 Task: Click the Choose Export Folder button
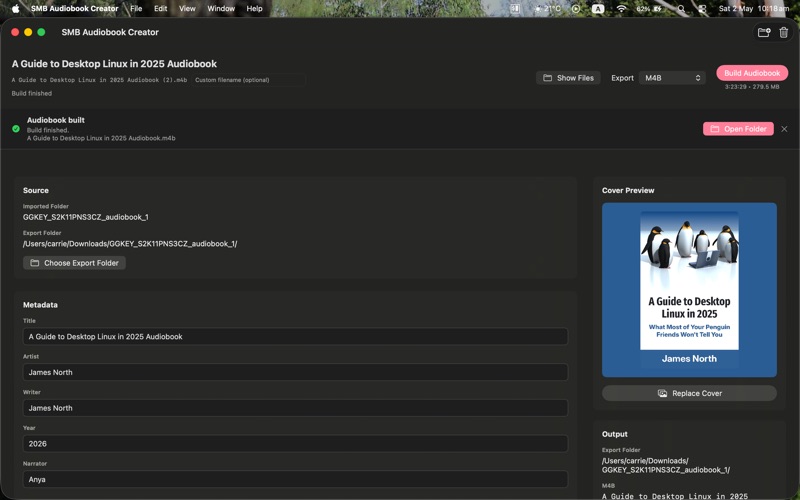tap(74, 263)
